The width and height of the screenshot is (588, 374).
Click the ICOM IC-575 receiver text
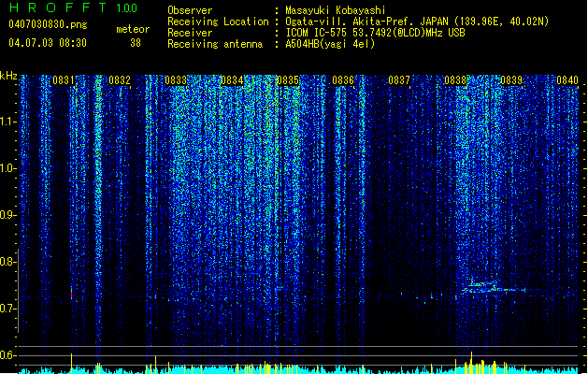375,33
